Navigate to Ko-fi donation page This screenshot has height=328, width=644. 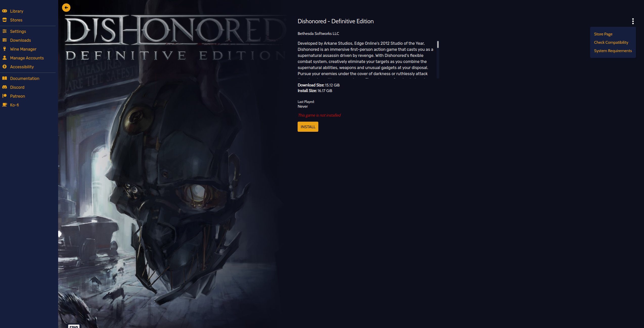point(14,105)
